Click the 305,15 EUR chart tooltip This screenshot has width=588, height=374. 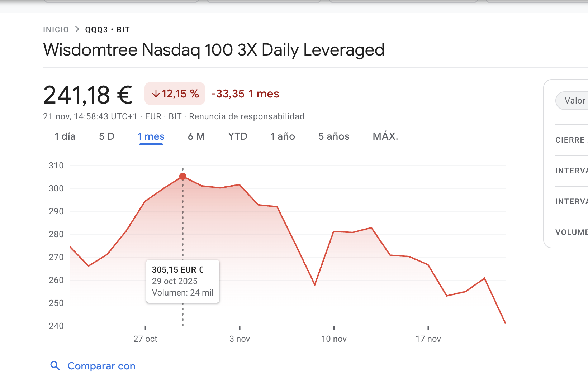[x=182, y=281]
